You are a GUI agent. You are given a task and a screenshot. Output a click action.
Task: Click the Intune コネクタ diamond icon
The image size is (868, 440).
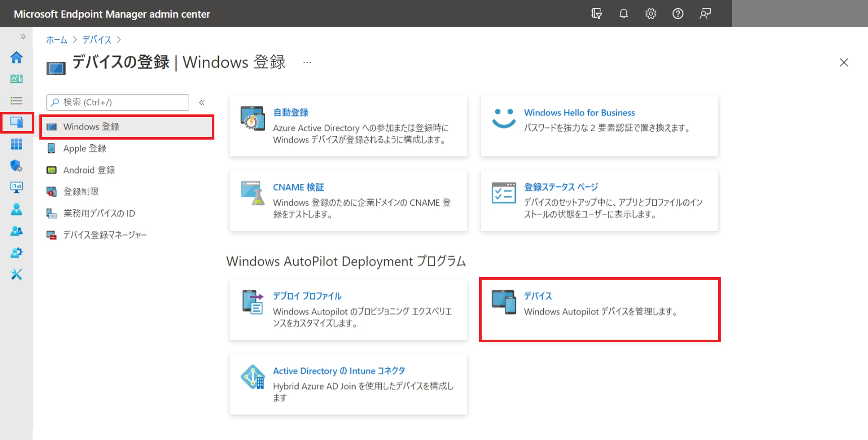253,376
